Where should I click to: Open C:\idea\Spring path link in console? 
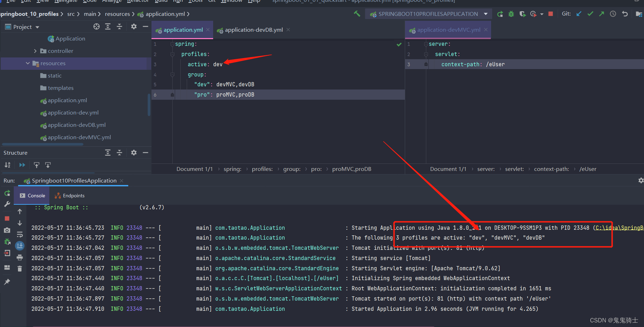619,228
